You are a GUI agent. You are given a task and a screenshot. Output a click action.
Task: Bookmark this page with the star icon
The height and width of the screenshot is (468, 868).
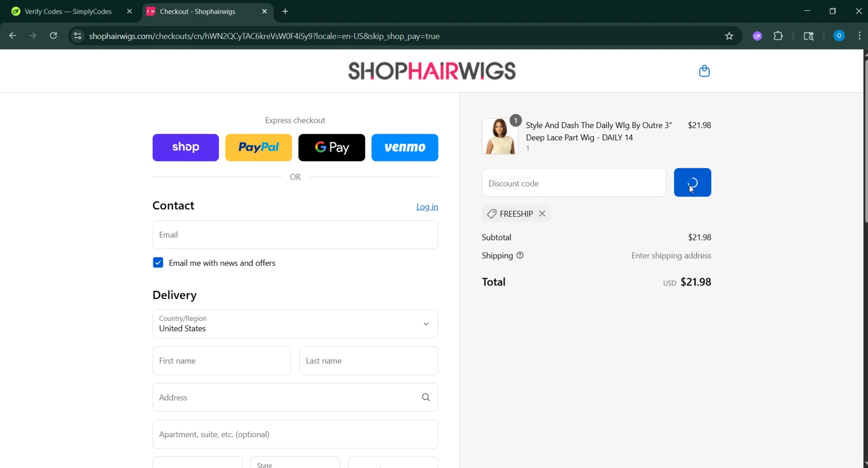pos(729,36)
